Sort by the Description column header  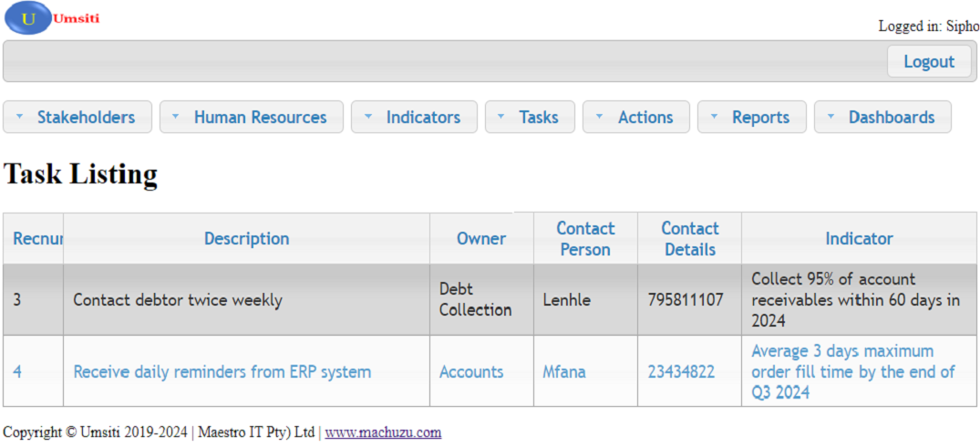(246, 239)
